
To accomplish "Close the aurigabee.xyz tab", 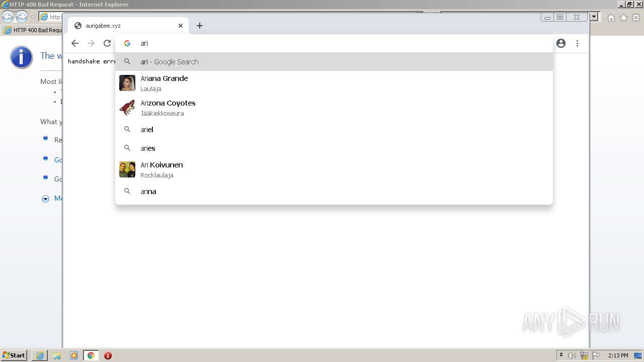I will pos(181,26).
